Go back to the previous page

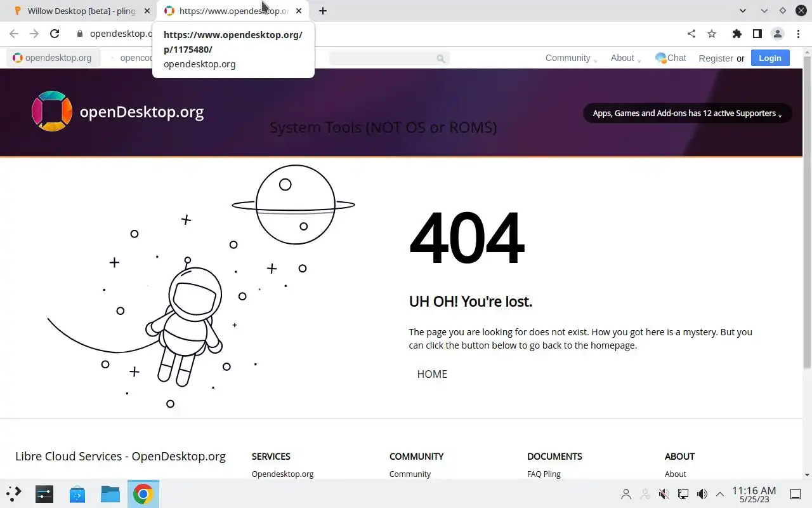[x=14, y=34]
